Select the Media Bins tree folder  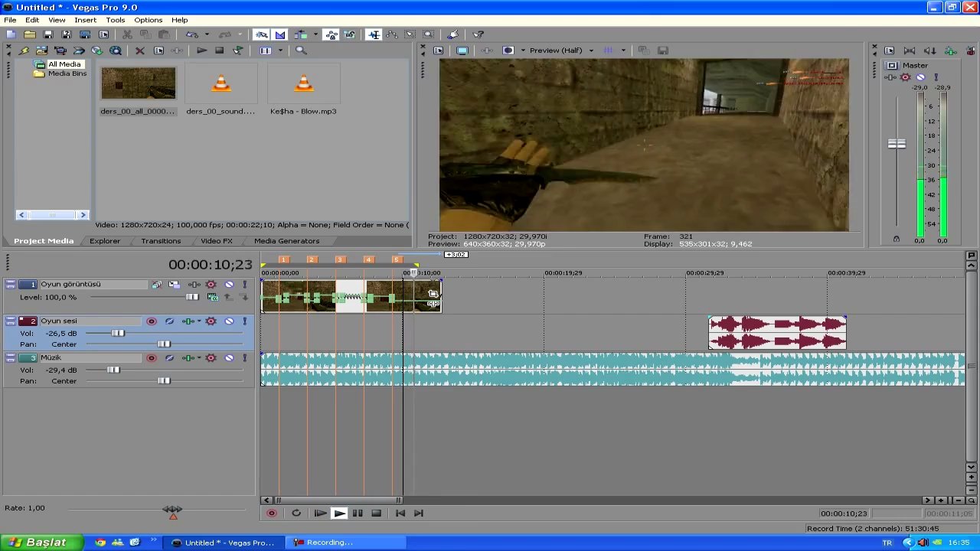[x=67, y=73]
